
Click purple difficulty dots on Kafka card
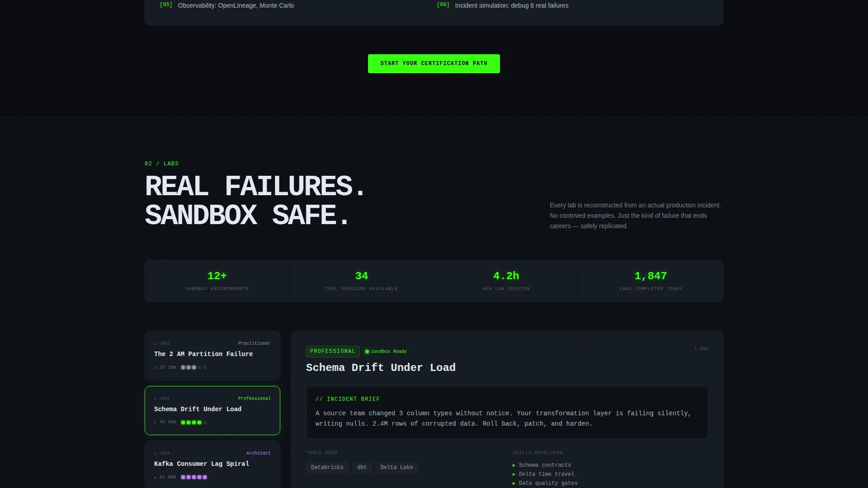click(194, 477)
